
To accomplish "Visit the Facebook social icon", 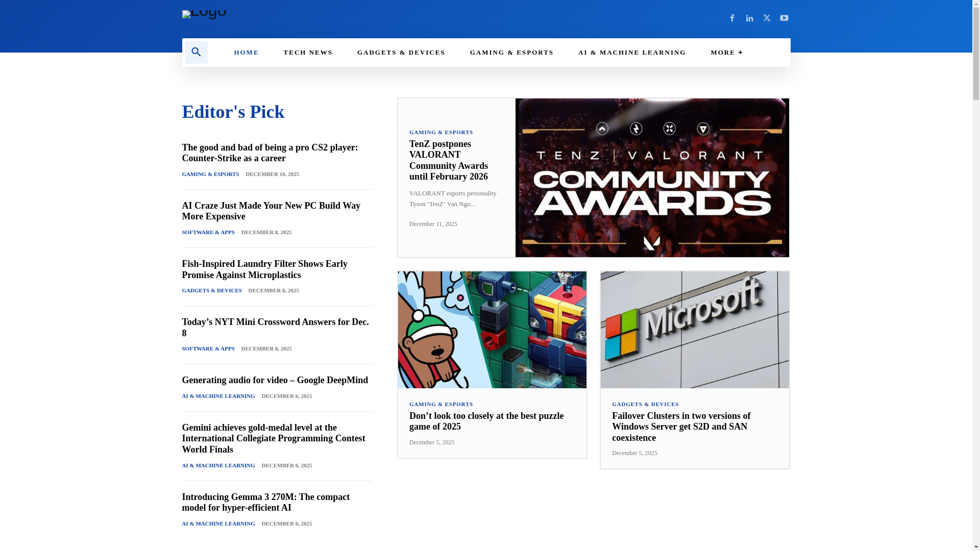I will pos(732,18).
